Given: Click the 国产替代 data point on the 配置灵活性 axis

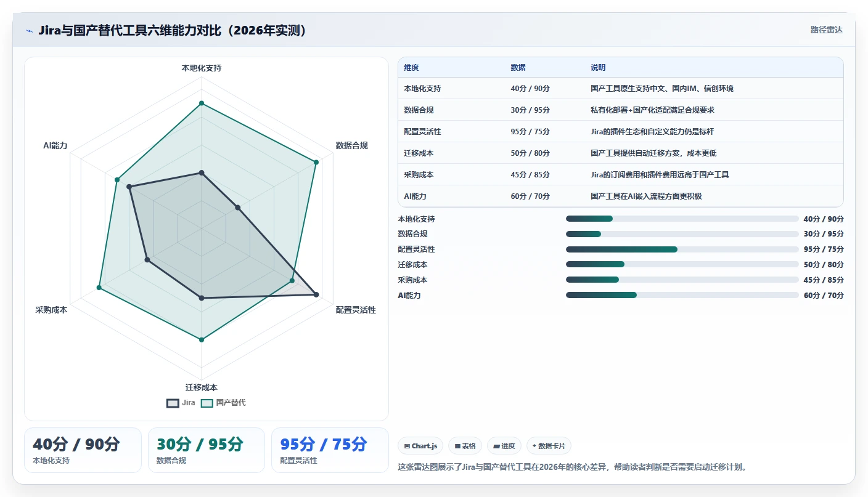Looking at the screenshot, I should [292, 281].
